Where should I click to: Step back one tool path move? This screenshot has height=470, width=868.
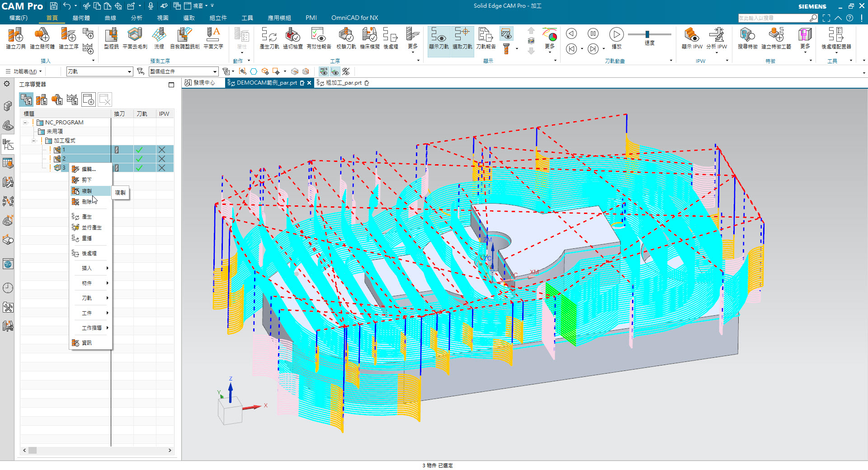571,33
